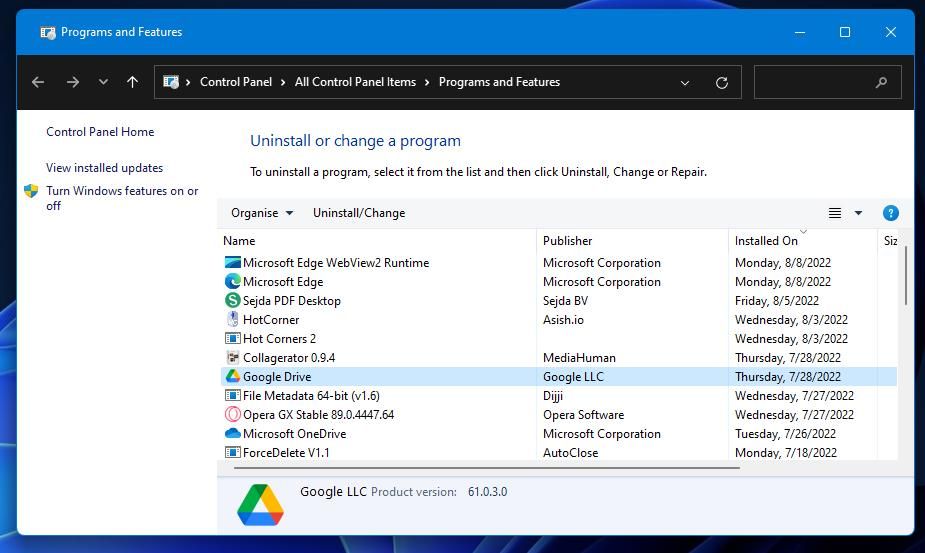The height and width of the screenshot is (553, 925).
Task: Select Microsoft Edge WebView2 Runtime entry
Action: [336, 263]
